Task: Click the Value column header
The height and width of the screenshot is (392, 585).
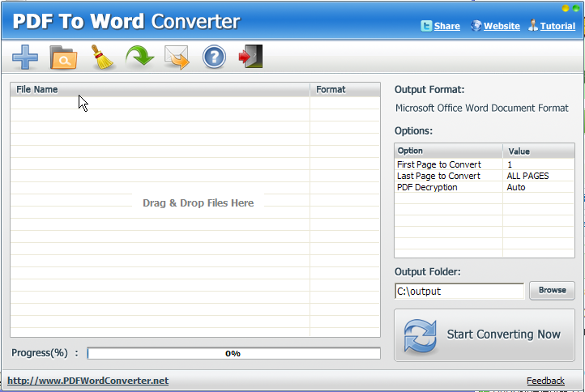Action: pos(539,151)
